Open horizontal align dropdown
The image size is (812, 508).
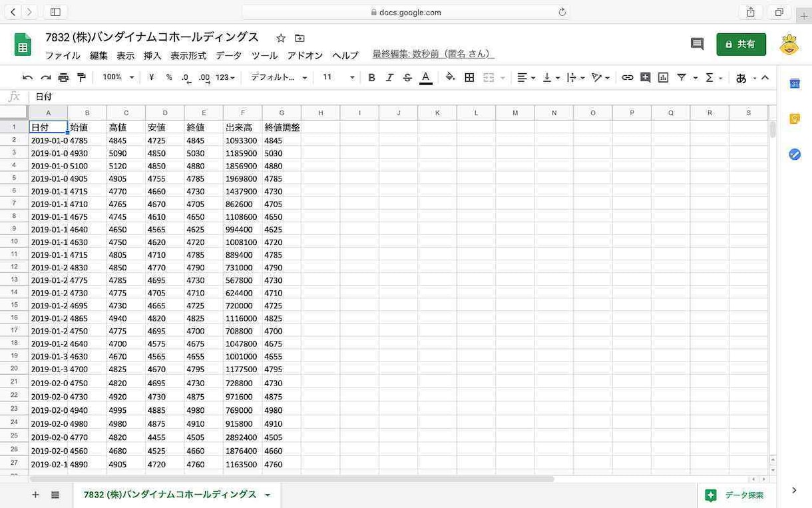point(526,78)
